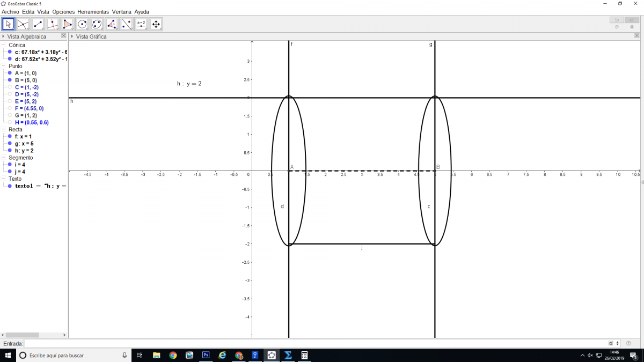This screenshot has width=644, height=362.
Task: Select the Circle with center tool
Action: 82,24
